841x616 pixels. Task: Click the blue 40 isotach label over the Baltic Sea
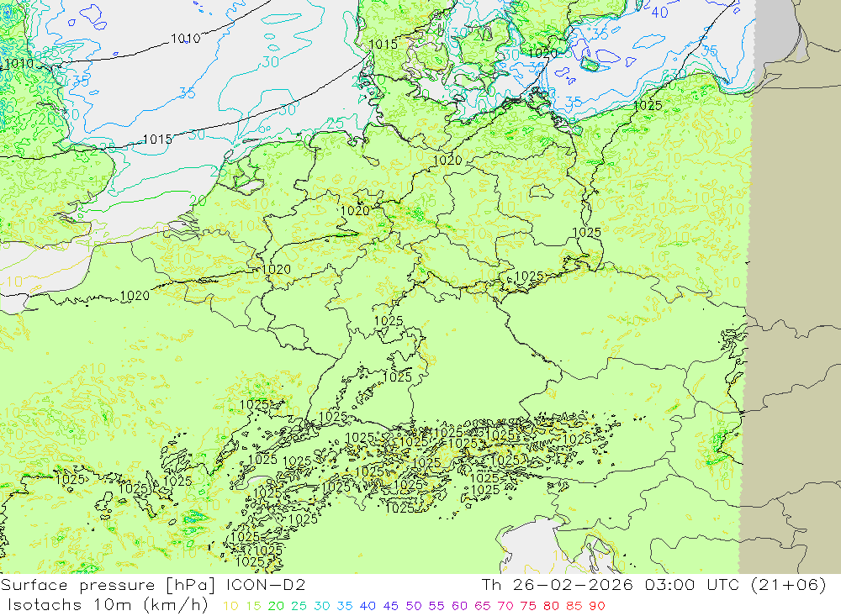[x=659, y=12]
